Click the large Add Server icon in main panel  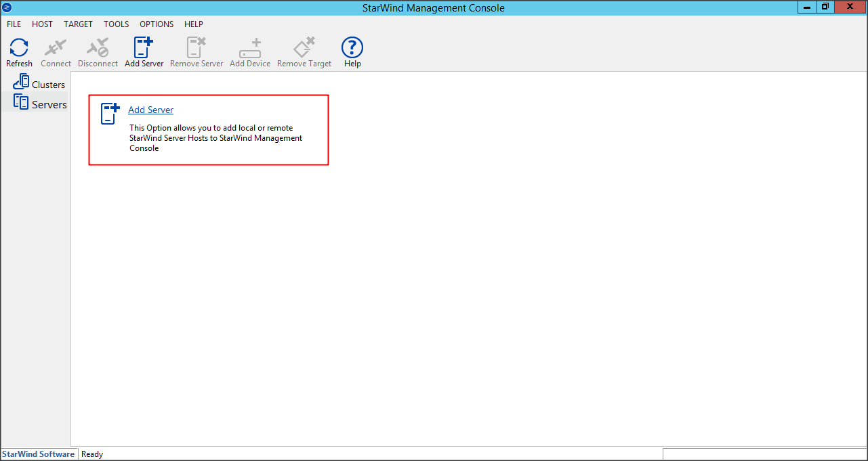(110, 114)
